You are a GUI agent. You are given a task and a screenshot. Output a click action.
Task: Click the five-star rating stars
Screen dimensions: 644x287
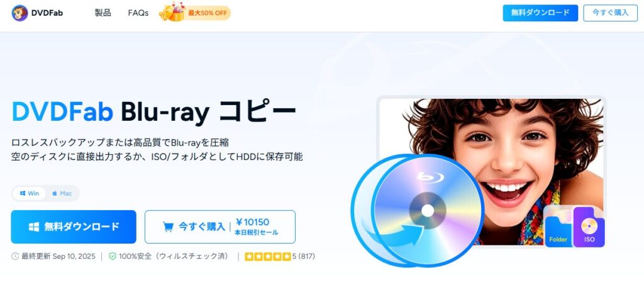268,257
